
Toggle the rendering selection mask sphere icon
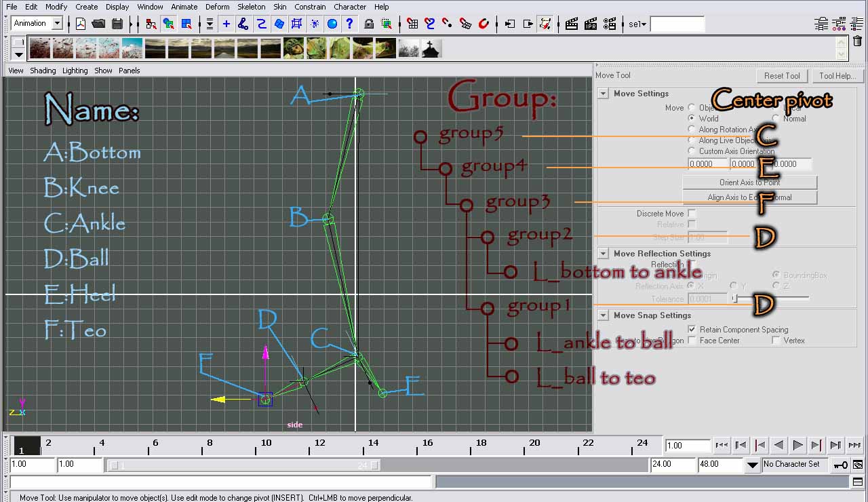[x=332, y=24]
